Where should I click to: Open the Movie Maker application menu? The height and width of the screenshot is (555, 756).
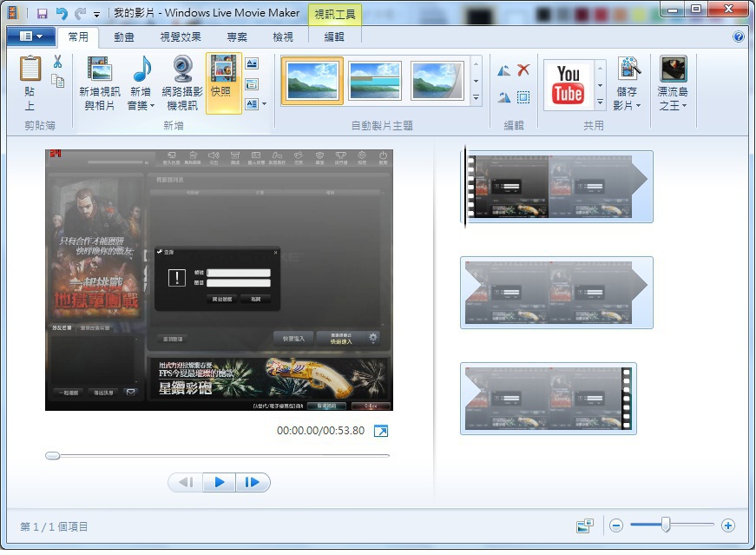31,36
